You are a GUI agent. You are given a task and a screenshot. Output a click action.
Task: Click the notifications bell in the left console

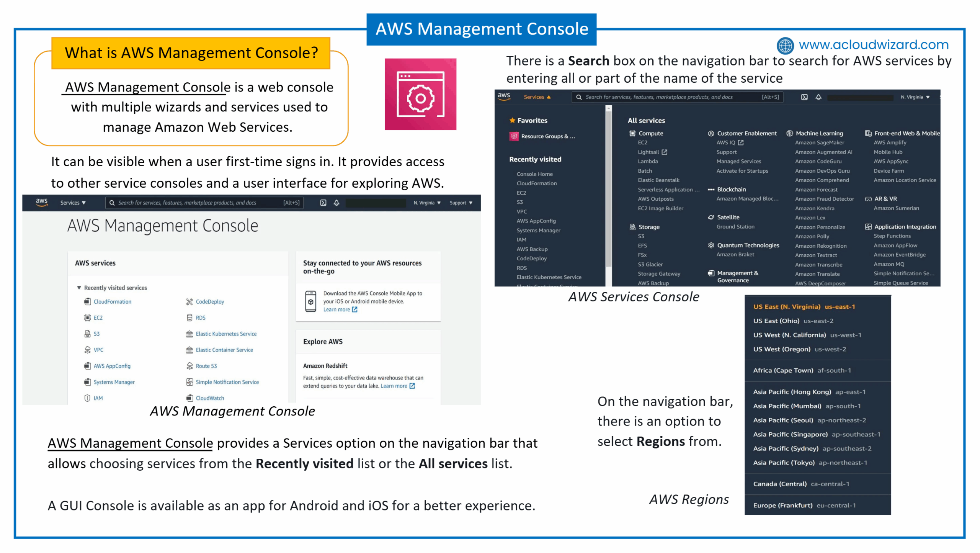[336, 203]
